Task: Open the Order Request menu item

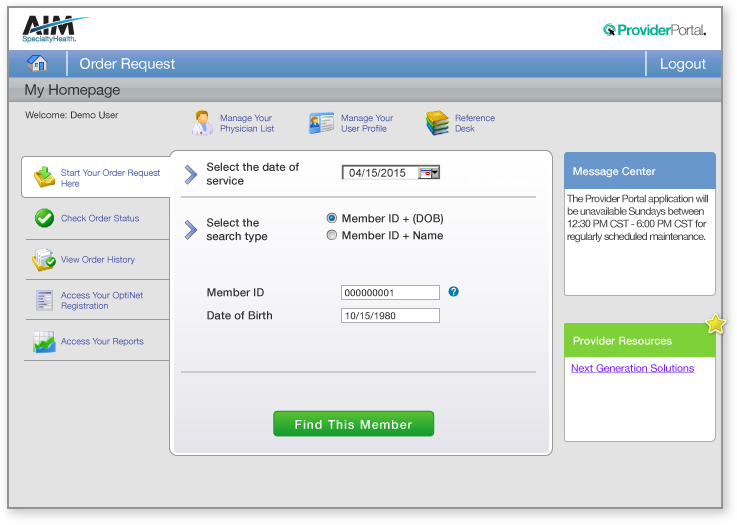Action: coord(127,64)
